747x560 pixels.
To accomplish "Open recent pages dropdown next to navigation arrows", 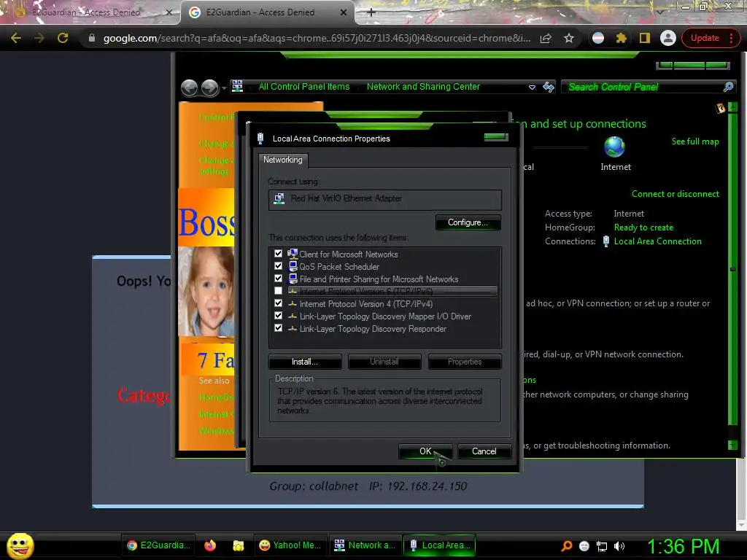I will (224, 88).
